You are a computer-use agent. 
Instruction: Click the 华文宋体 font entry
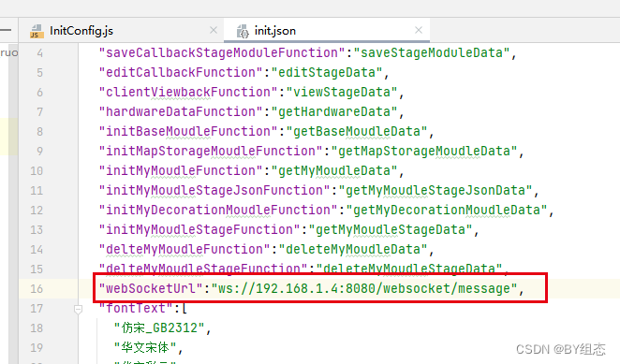tap(145, 348)
